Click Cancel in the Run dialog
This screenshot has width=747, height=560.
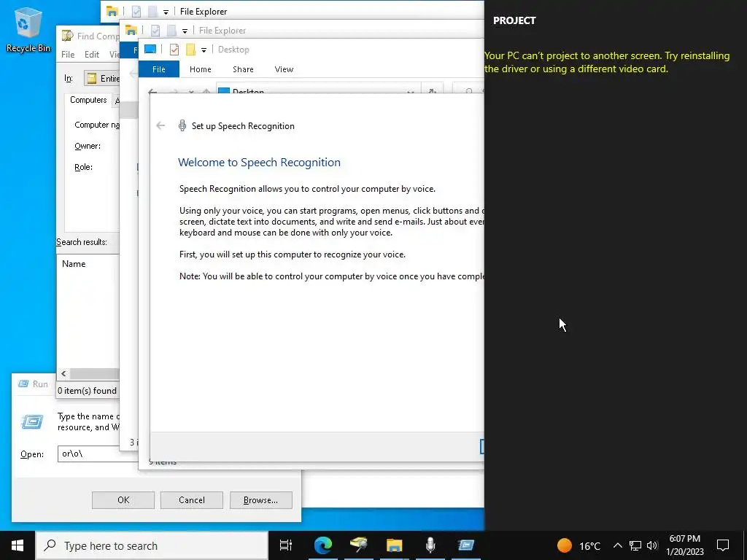point(192,500)
